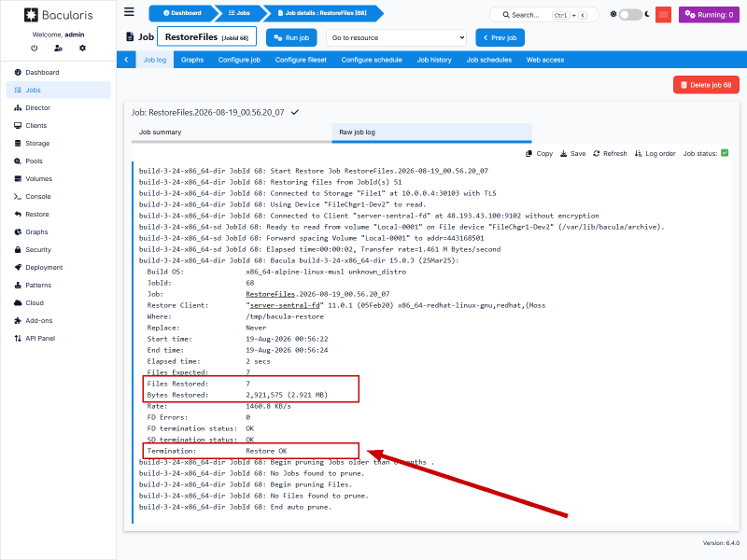The height and width of the screenshot is (560, 747).
Task: Click the Restore sidebar icon
Action: pyautogui.click(x=18, y=215)
